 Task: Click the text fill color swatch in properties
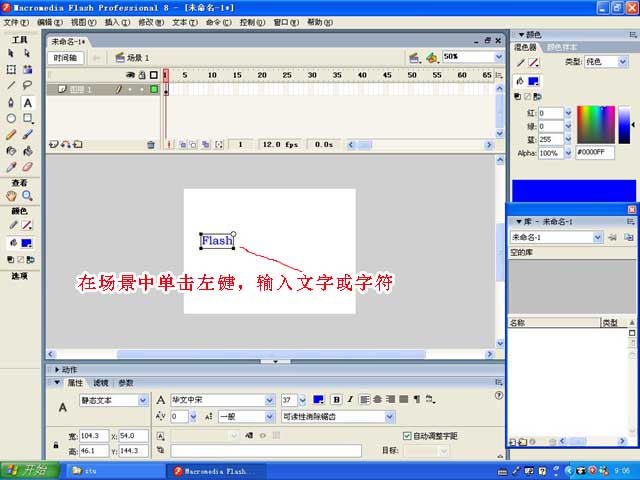tap(318, 400)
